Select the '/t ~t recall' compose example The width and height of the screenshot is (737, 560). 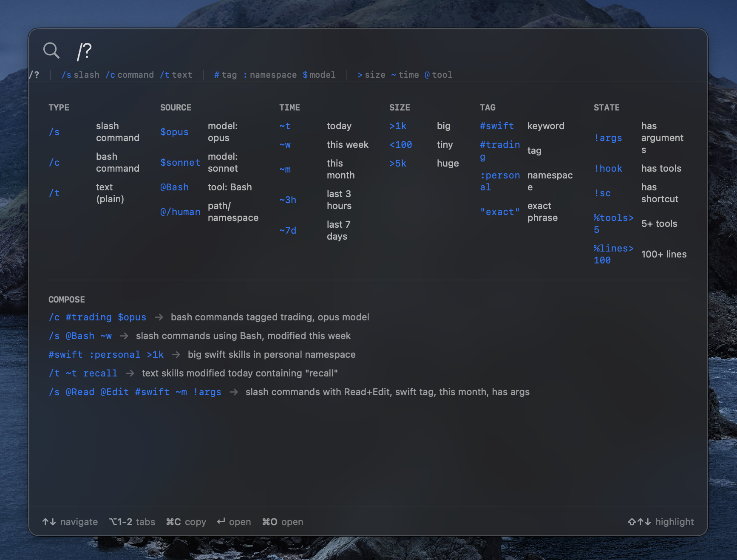pos(83,373)
